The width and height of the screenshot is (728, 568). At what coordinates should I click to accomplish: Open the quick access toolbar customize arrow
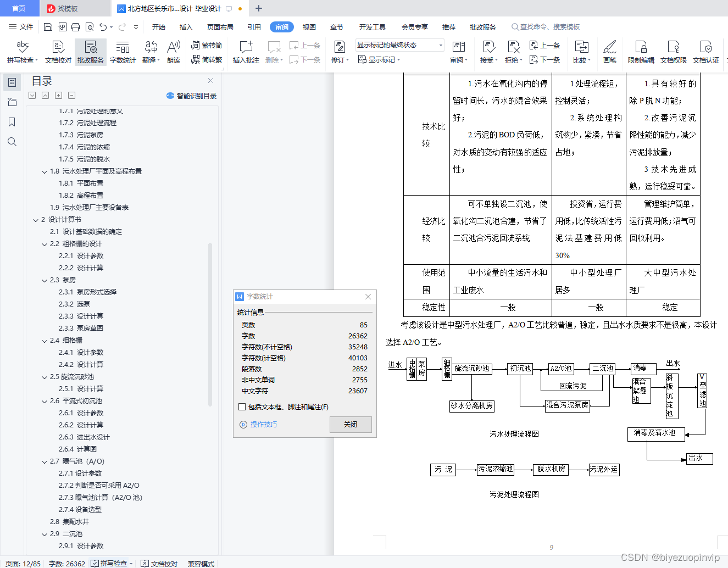click(x=136, y=27)
